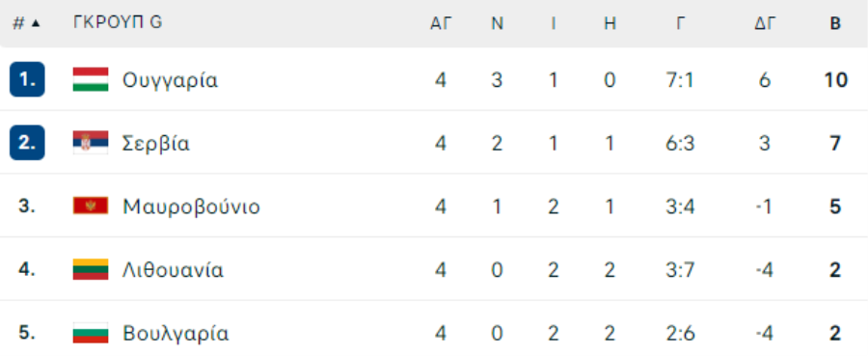Click the Serbia flag icon
Viewport: 868px width, 356px height.
point(91,143)
